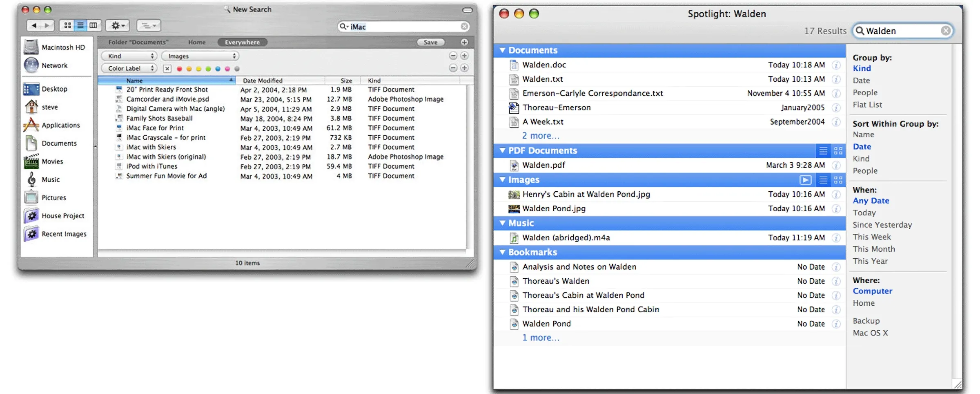Viewport: 980px width, 394px height.
Task: Open the Action gear menu
Action: 117,25
